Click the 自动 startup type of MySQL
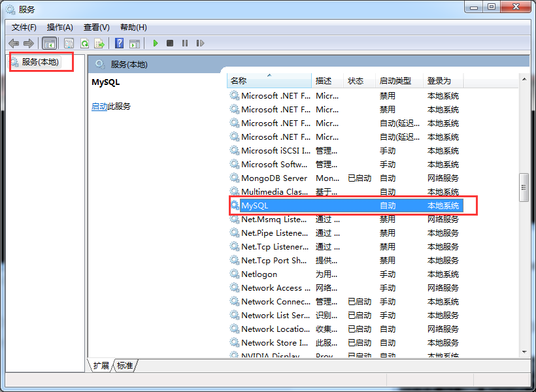 [x=388, y=205]
